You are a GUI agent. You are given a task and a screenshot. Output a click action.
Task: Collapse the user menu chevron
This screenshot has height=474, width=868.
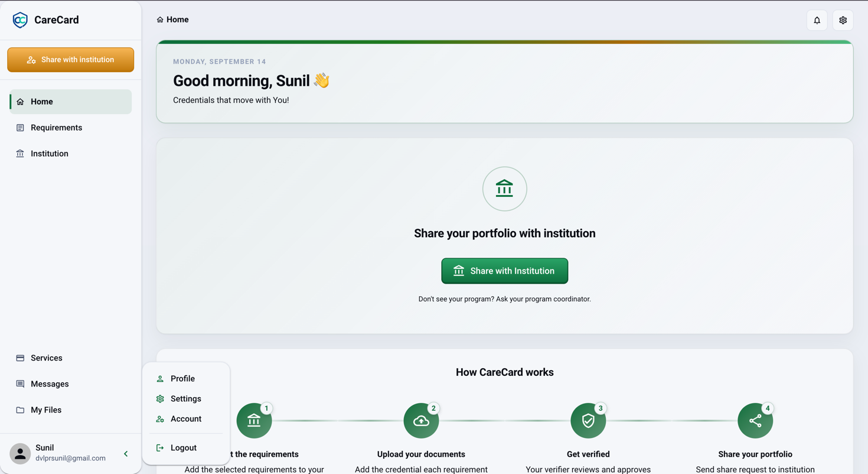[126, 454]
